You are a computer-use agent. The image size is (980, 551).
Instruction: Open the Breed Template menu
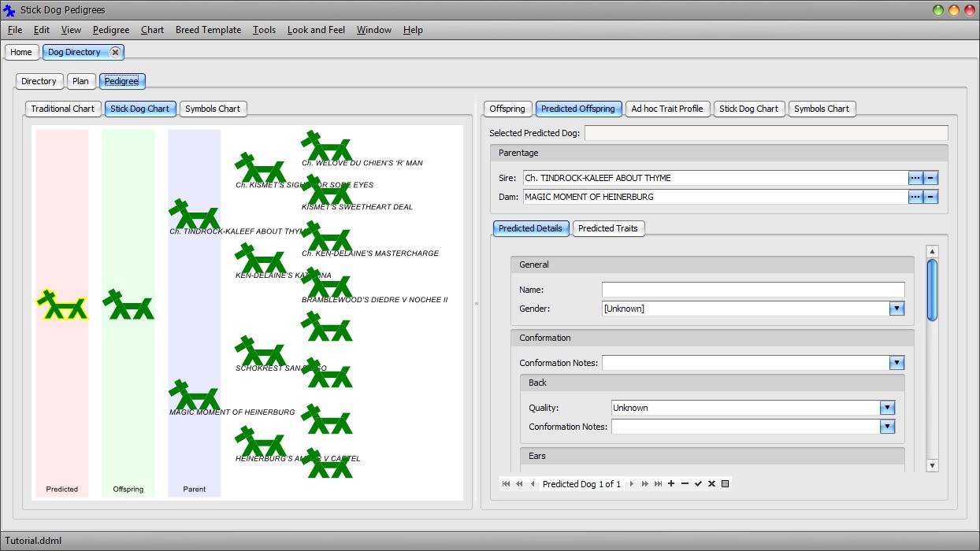pos(208,30)
